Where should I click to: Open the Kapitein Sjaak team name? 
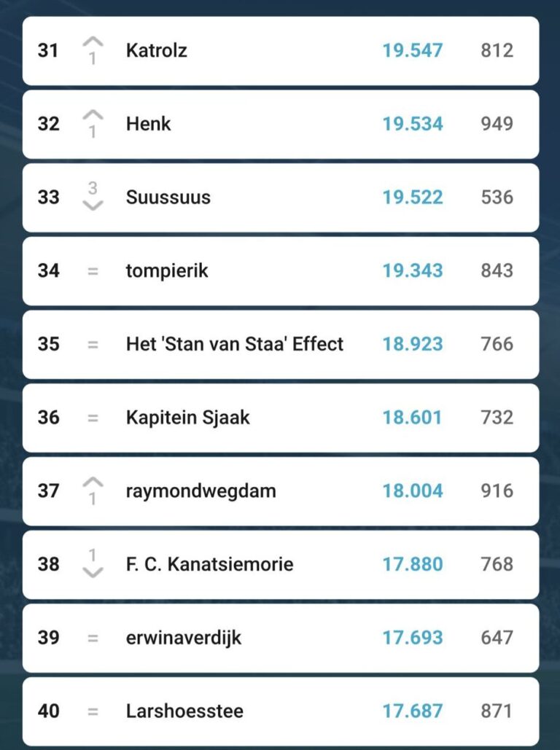coord(187,418)
